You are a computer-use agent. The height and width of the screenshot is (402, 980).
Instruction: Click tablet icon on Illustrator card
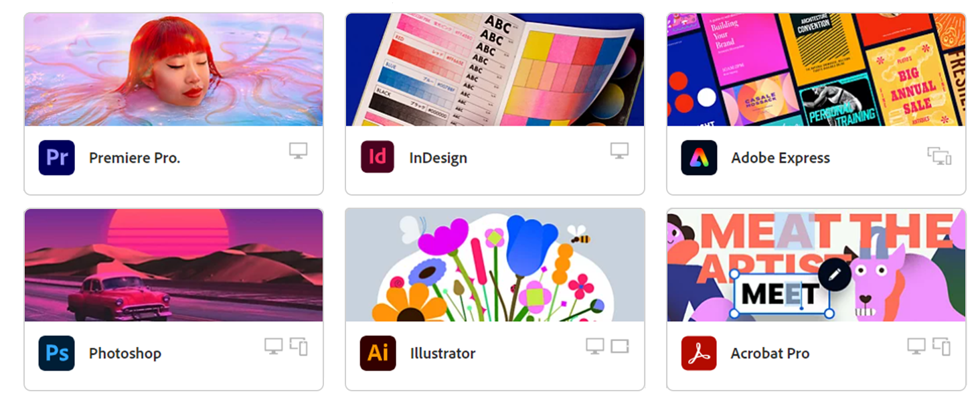coord(620,346)
